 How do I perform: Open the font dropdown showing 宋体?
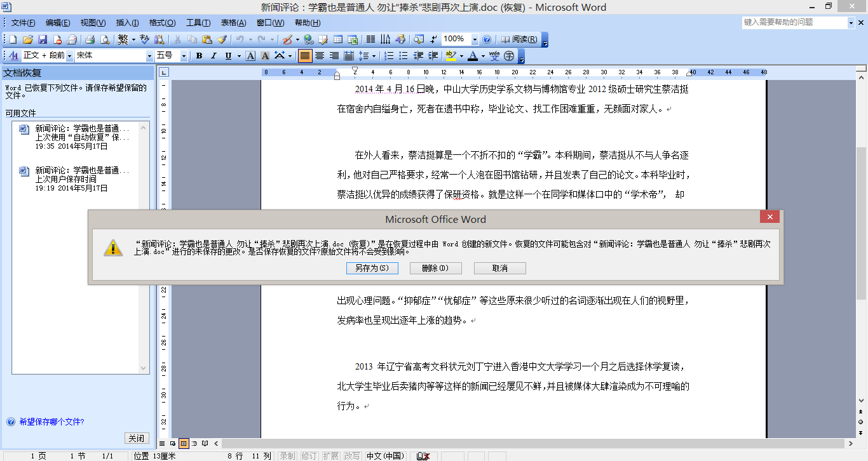point(150,56)
